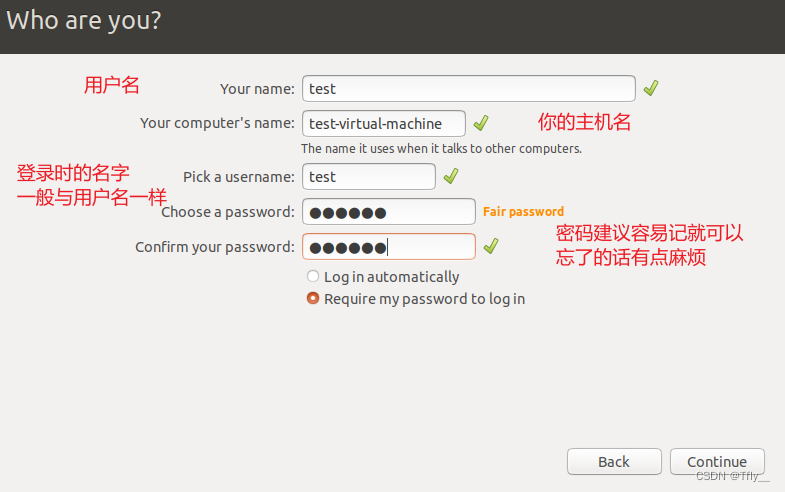785x492 pixels.
Task: Click the checkmark after Confirm your password
Action: click(491, 246)
